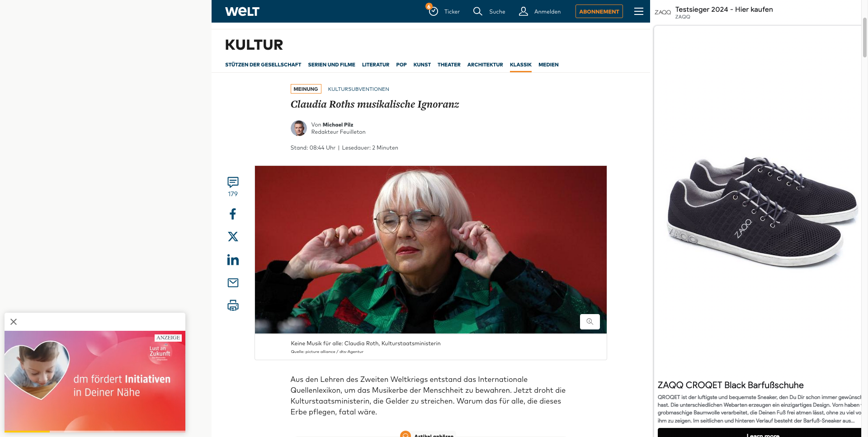This screenshot has width=868, height=437.
Task: Open the Ticker clock icon
Action: pos(434,11)
